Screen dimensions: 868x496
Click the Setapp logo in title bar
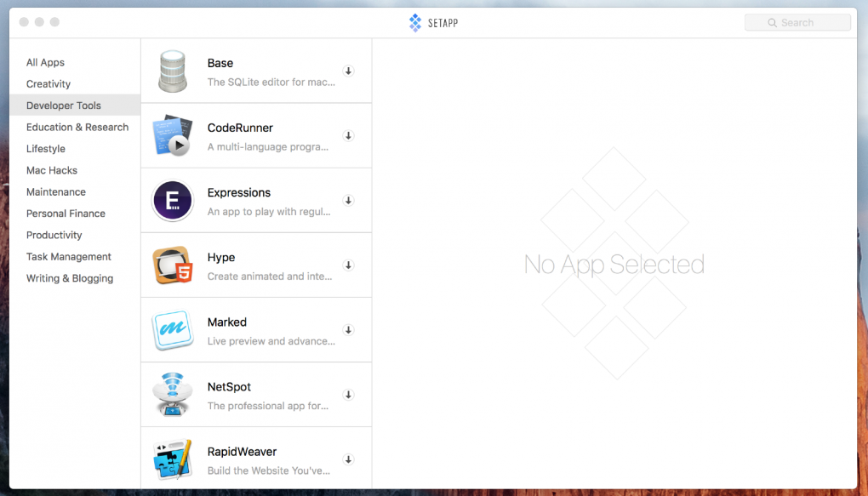click(434, 23)
